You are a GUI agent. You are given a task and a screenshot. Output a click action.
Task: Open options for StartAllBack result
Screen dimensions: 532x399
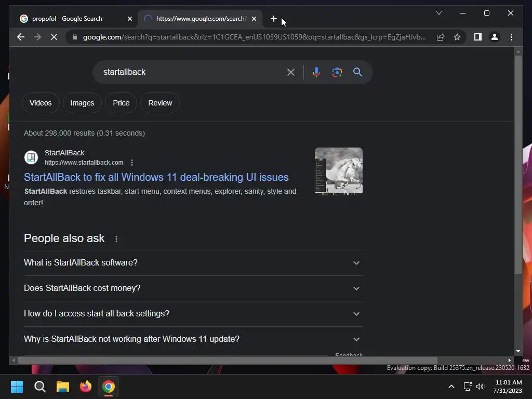(132, 163)
